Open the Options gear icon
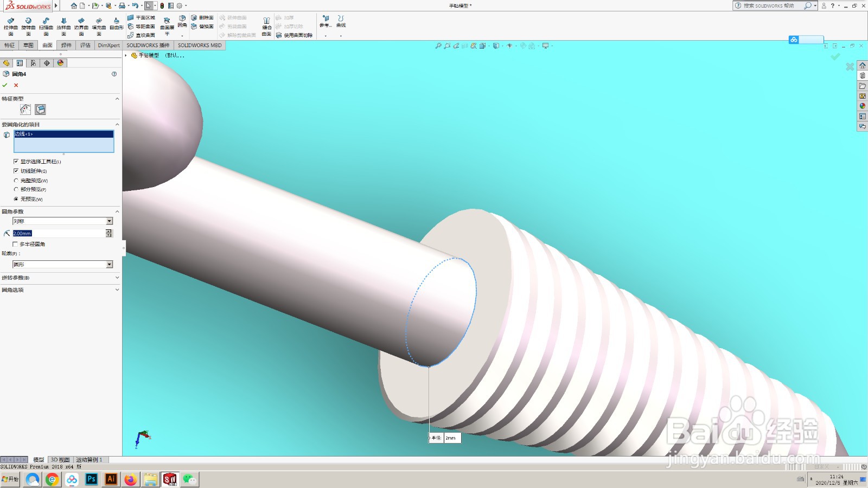 (180, 6)
